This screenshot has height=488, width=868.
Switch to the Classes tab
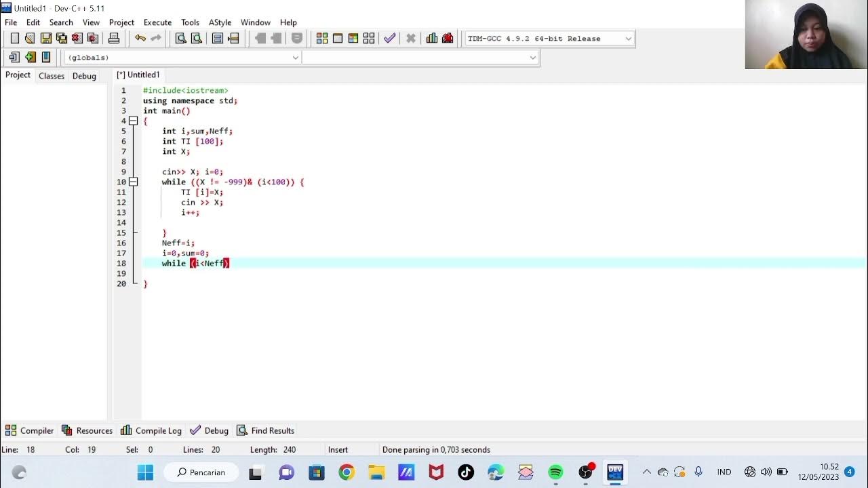(x=52, y=76)
